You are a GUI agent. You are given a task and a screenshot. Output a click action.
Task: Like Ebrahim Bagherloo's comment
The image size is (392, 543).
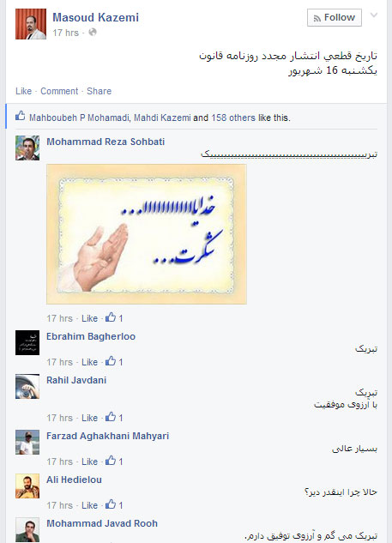89,362
